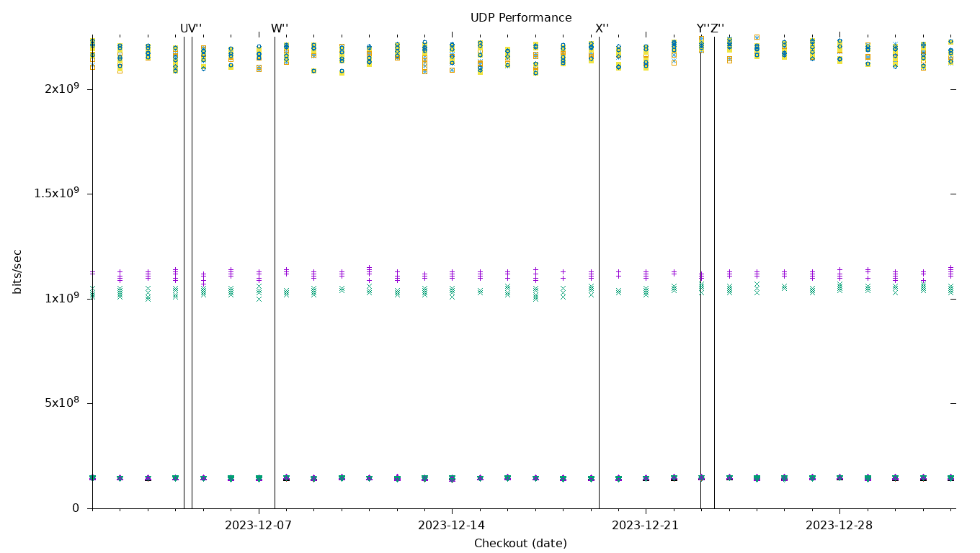Click the X'' marker label
This screenshot has height=553, width=980.
click(602, 29)
